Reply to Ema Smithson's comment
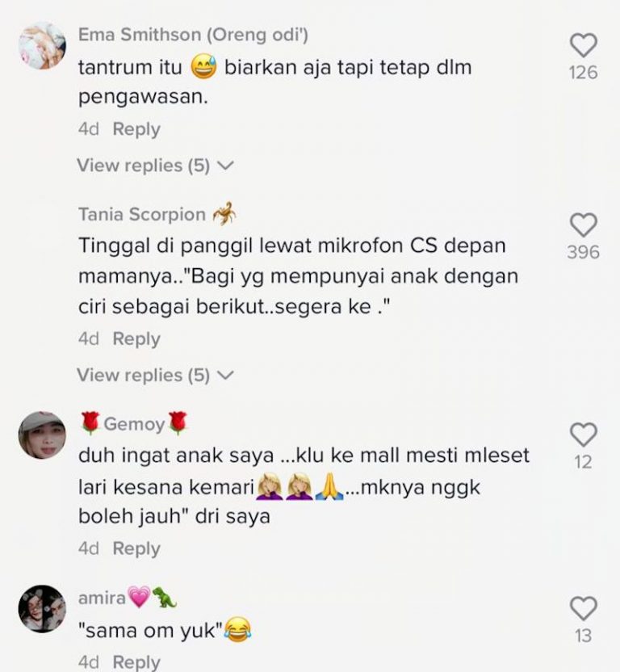Screen dimensions: 620x672 tap(136, 129)
